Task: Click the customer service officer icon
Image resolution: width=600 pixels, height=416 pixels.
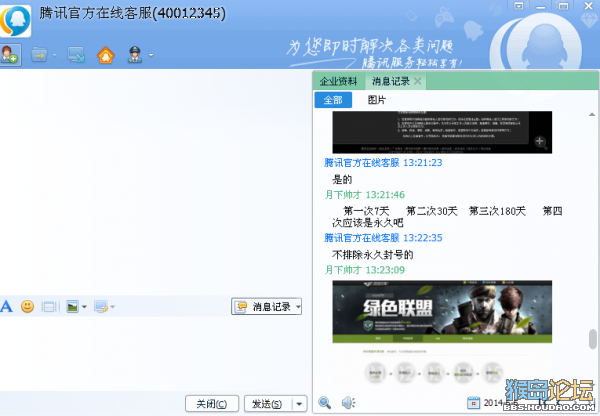Action: click(x=135, y=55)
